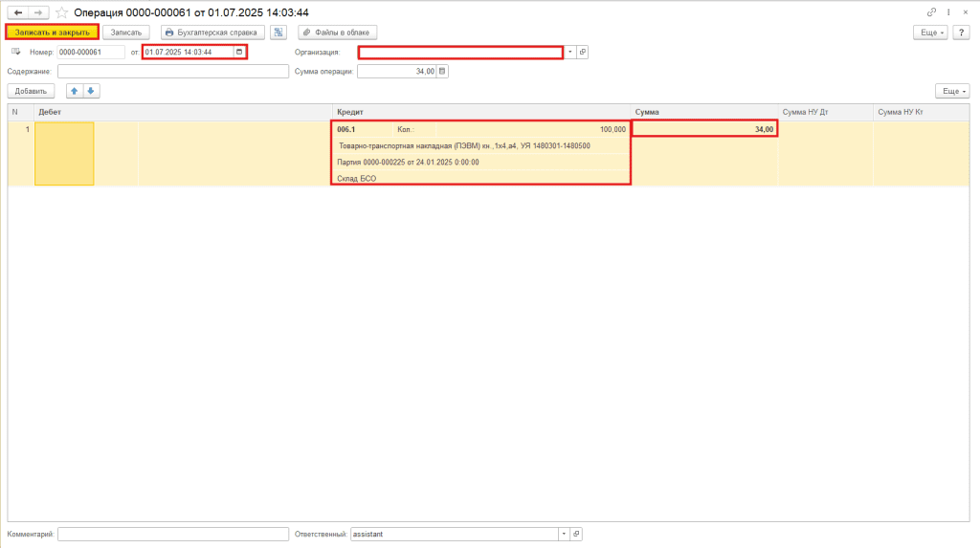Image resolution: width=980 pixels, height=548 pixels.
Task: Close the operation window with the X
Action: point(965,11)
